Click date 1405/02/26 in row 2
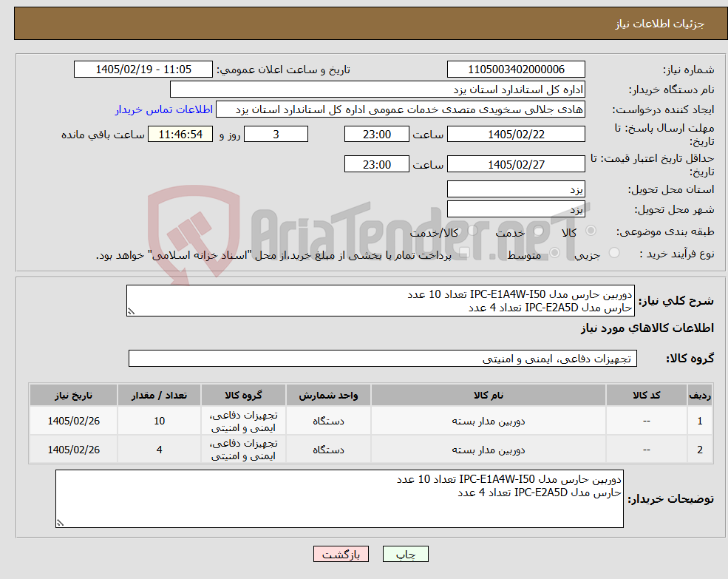The width and height of the screenshot is (728, 579). tap(73, 450)
